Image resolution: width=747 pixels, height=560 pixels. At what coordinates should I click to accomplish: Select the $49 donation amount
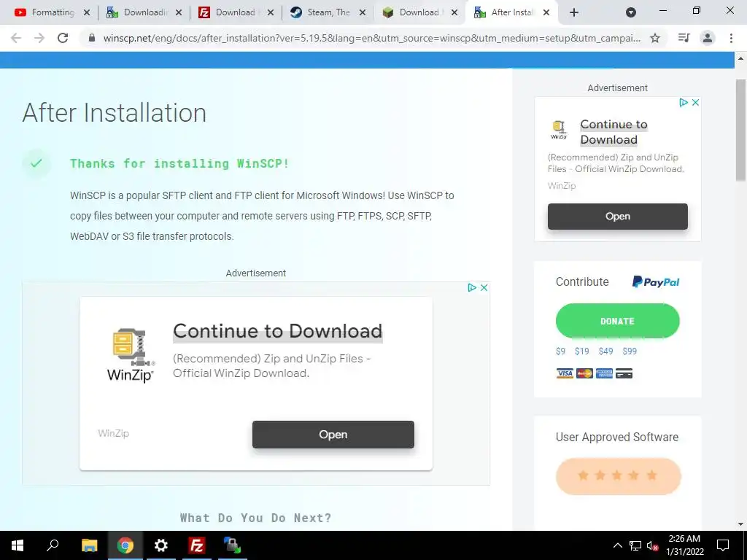[606, 351]
